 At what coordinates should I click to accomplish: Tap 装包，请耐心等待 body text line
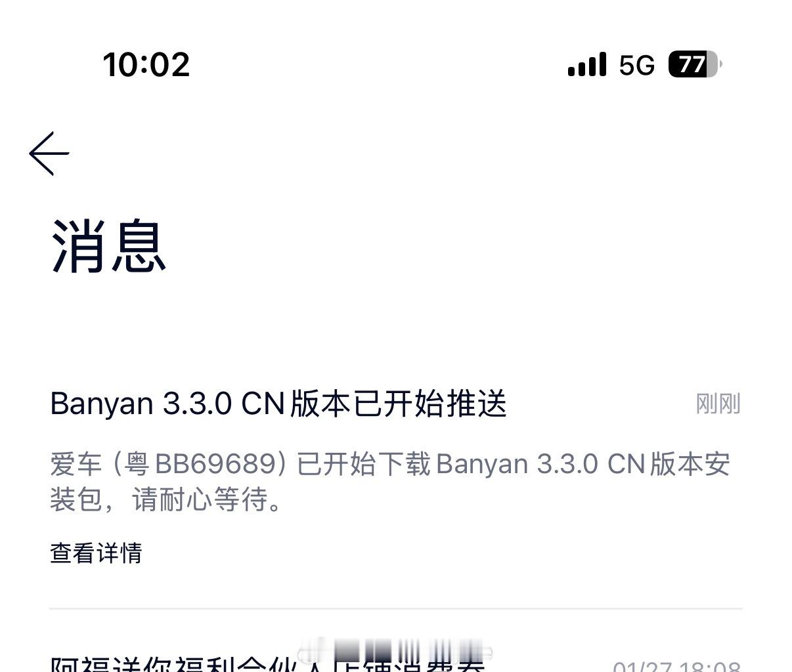[167, 500]
